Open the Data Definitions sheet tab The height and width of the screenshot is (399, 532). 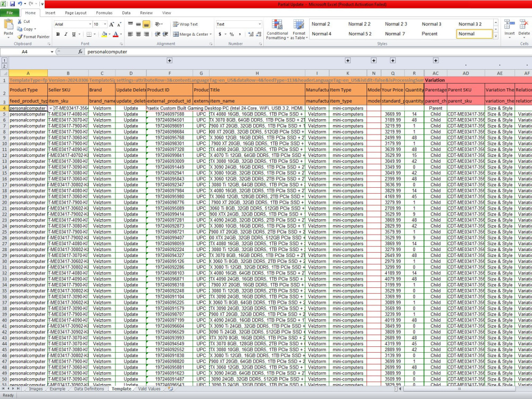tap(89, 389)
